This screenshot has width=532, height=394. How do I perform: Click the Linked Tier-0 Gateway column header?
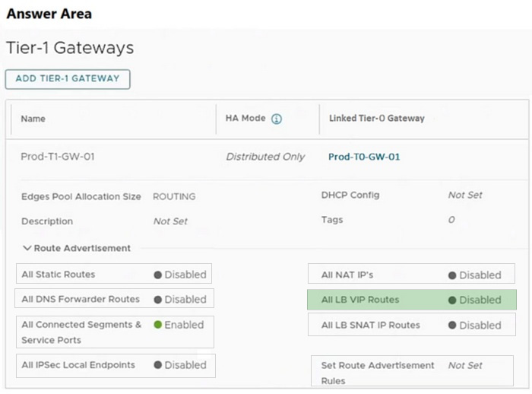376,119
